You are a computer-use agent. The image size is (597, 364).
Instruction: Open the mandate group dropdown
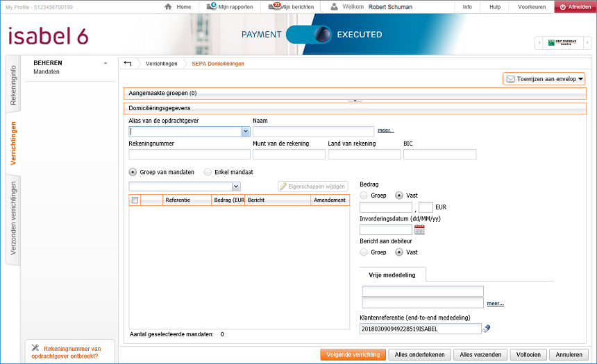[x=236, y=187]
